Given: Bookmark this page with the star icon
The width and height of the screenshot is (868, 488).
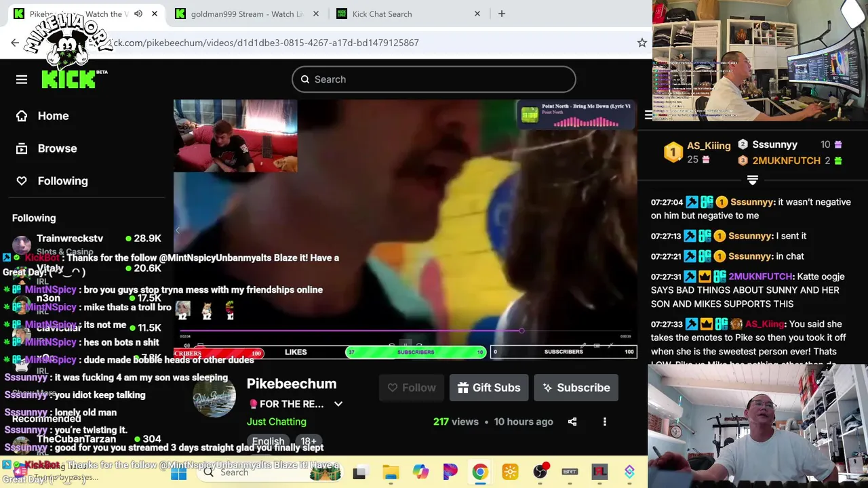Looking at the screenshot, I should click(642, 43).
